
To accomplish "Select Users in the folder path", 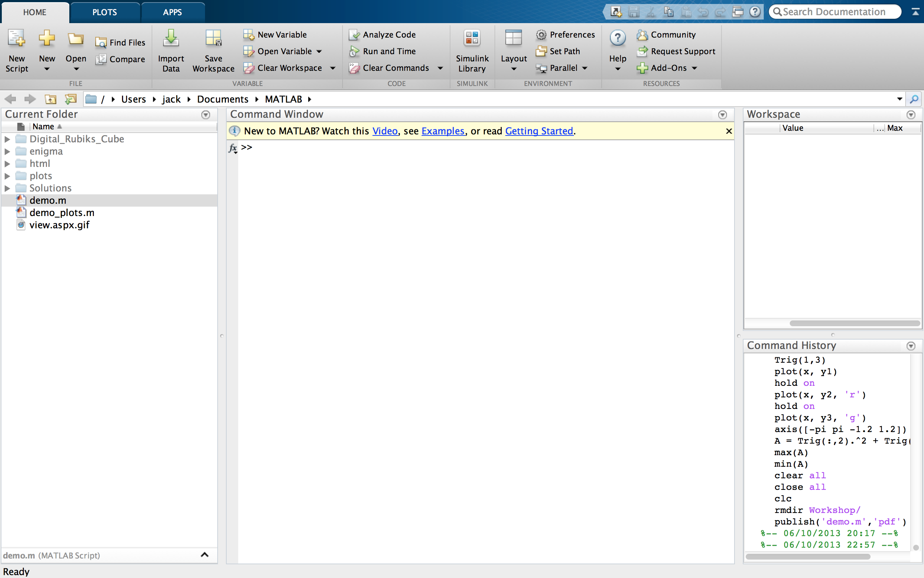I will (134, 99).
